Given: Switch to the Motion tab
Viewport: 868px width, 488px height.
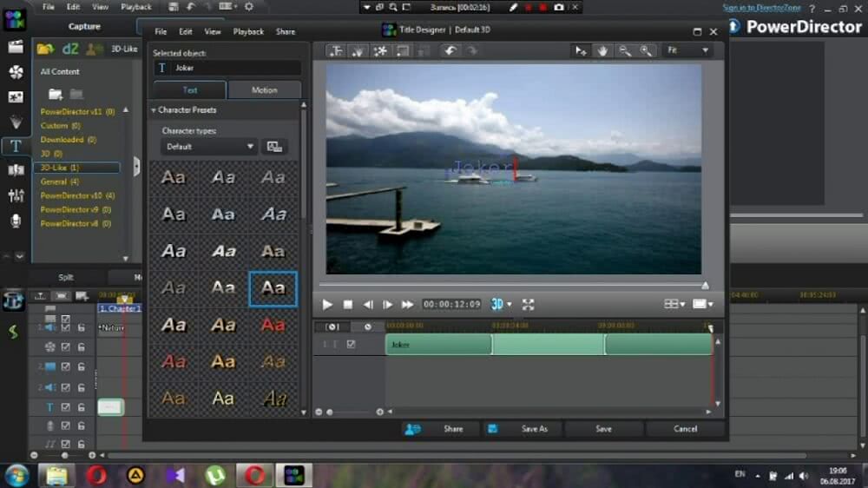Looking at the screenshot, I should point(264,90).
